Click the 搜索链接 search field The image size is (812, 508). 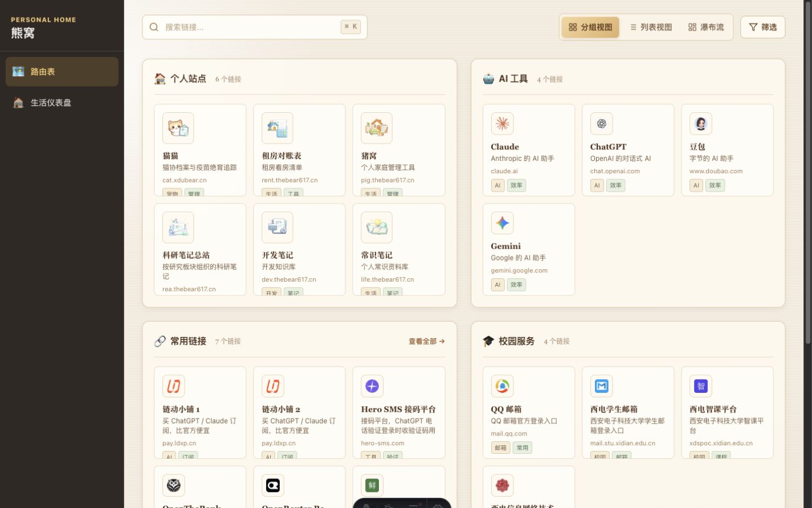coord(255,27)
